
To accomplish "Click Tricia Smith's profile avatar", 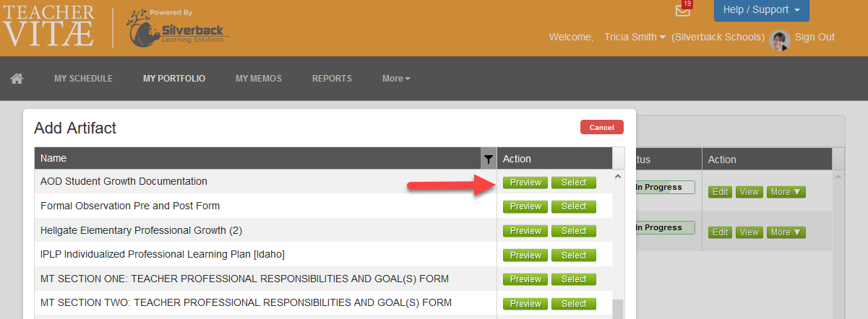I will pyautogui.click(x=780, y=40).
